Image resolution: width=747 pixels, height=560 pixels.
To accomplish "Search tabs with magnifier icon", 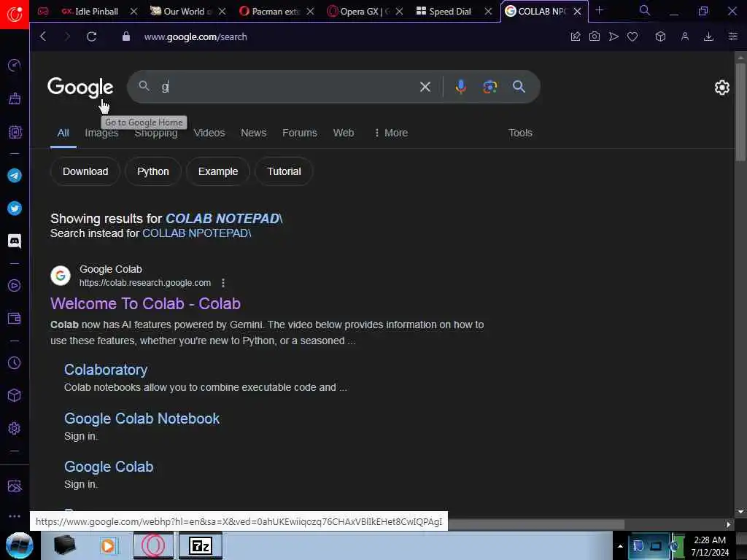I will pos(644,10).
